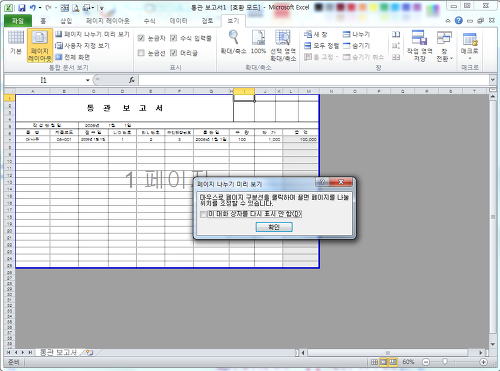This screenshot has width=500, height=371.
Task: Click the formula bar input area
Action: coord(314,80)
